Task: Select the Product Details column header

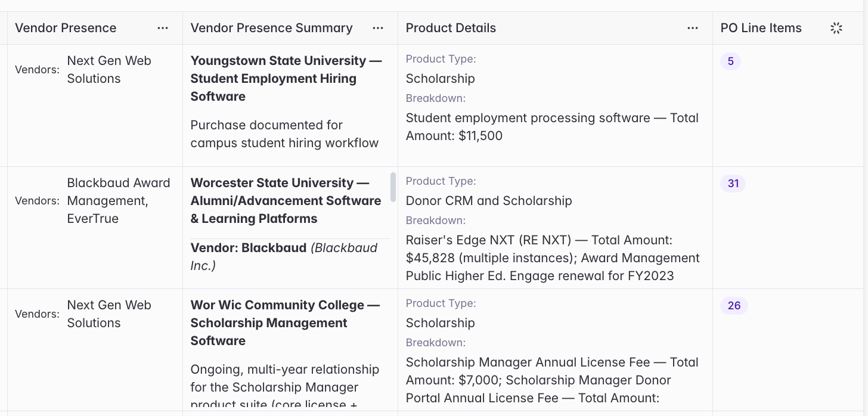Action: pyautogui.click(x=555, y=28)
